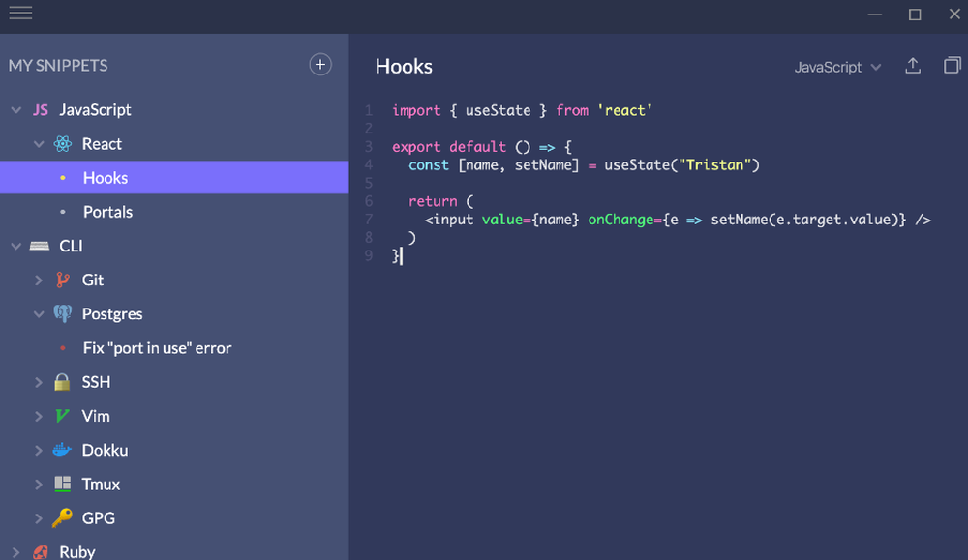Click the useState("Tristan") code line
The width and height of the screenshot is (968, 560).
click(x=584, y=164)
